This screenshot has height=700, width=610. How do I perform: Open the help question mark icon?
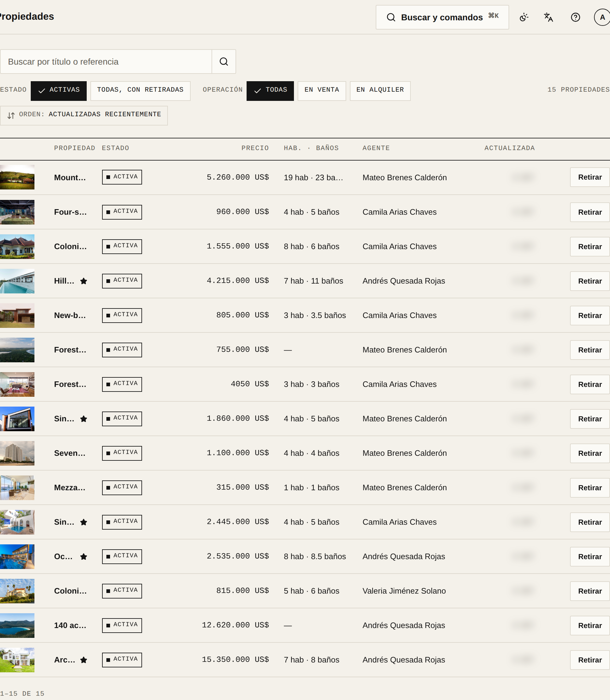coord(575,17)
